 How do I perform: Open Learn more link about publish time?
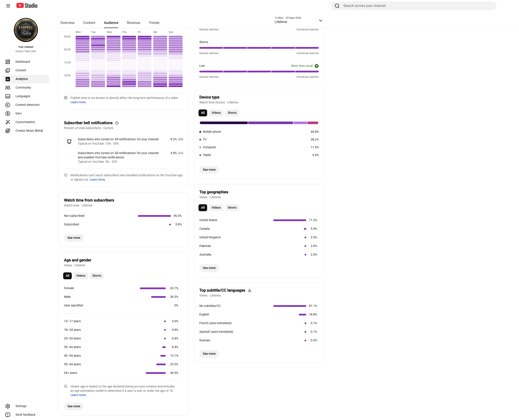click(78, 102)
